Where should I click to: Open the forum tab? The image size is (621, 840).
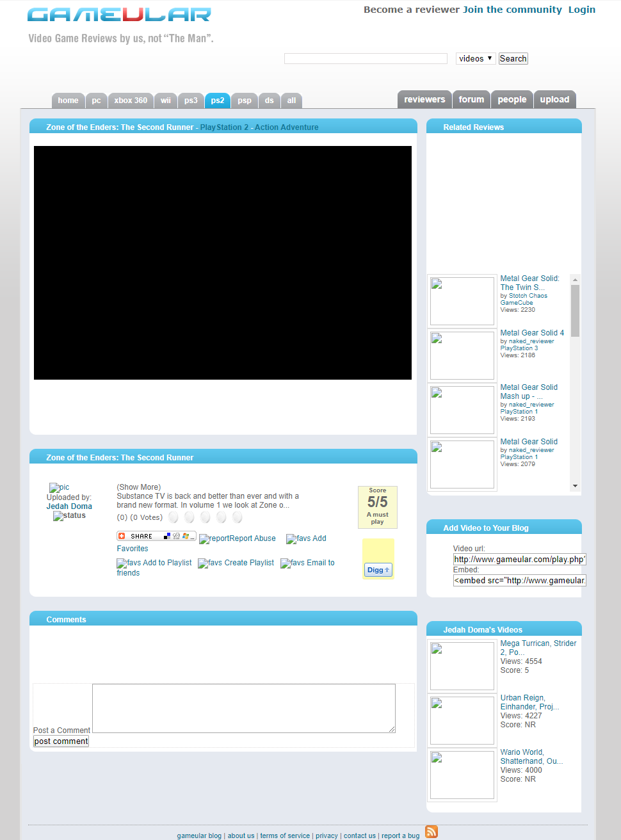(471, 99)
